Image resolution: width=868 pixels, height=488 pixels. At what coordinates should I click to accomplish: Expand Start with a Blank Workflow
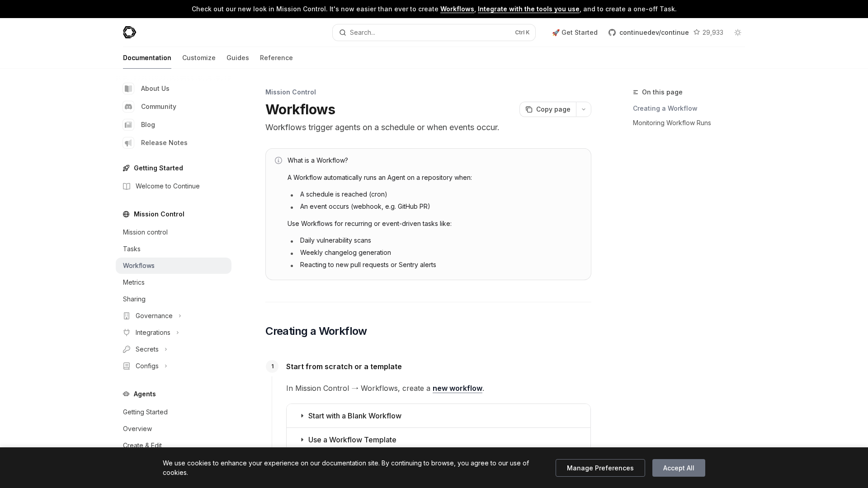pyautogui.click(x=354, y=416)
